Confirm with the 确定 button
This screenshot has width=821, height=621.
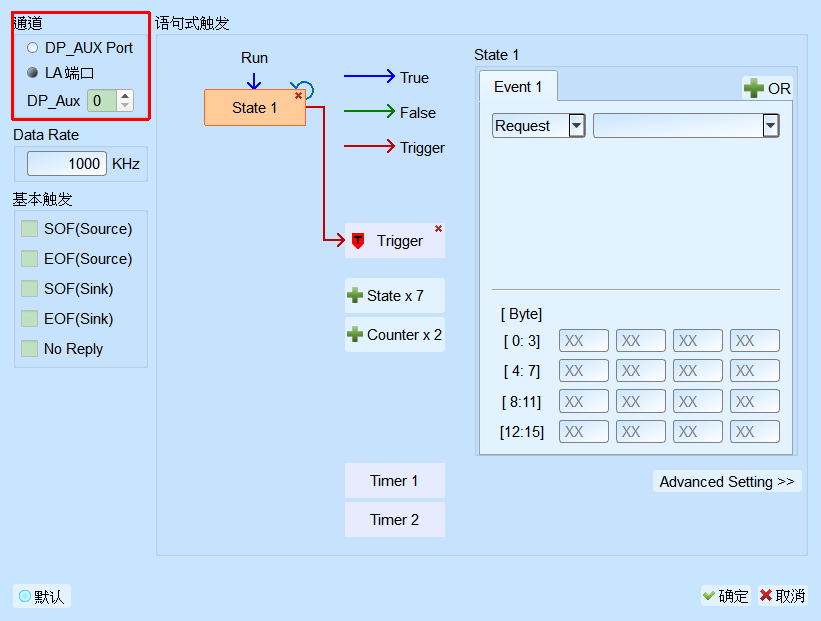726,596
